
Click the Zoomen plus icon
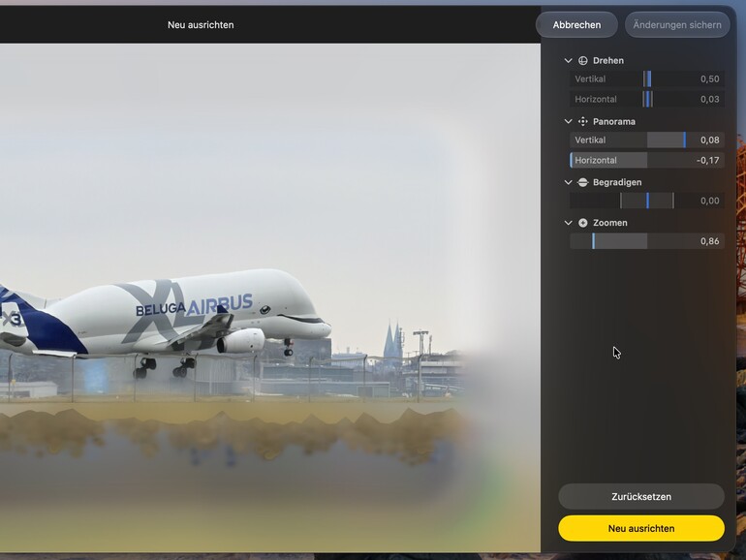point(583,223)
